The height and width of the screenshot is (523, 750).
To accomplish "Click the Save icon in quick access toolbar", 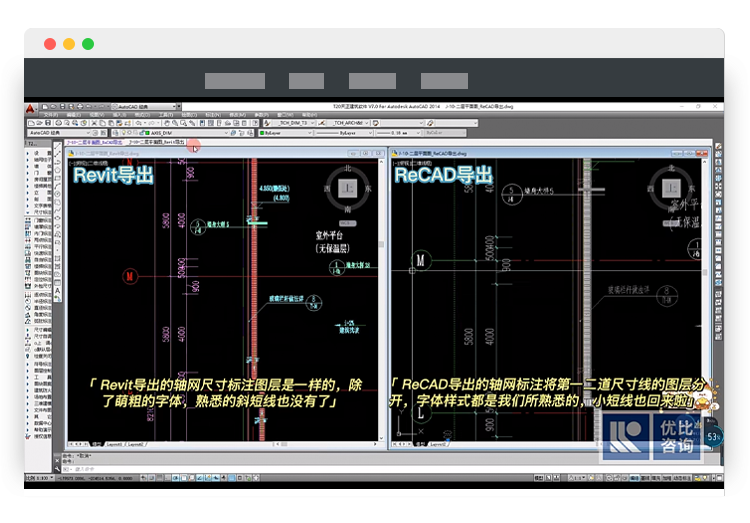I will coord(62,106).
